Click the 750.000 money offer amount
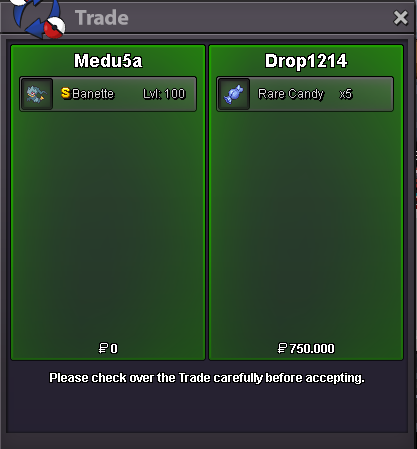The image size is (417, 449). coord(312,349)
